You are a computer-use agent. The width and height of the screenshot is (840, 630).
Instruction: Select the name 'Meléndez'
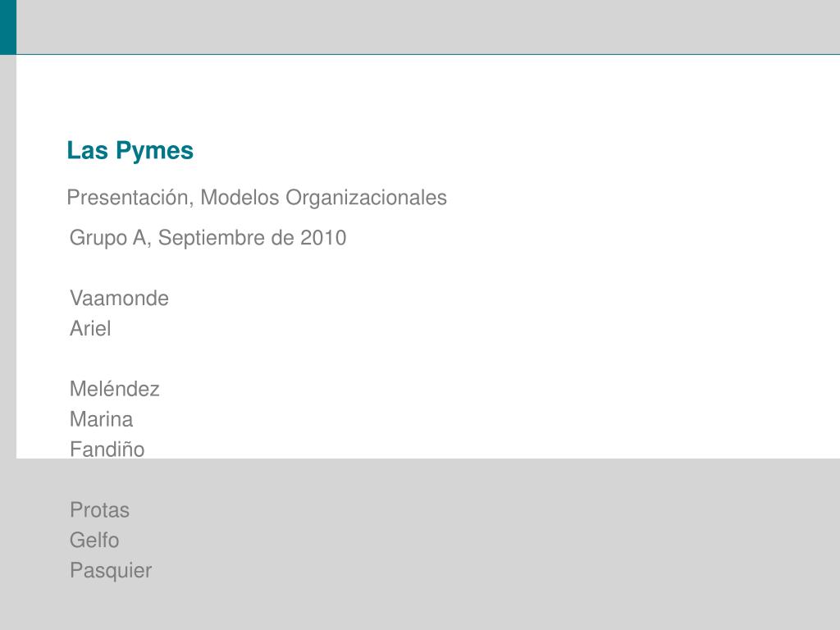pyautogui.click(x=115, y=389)
